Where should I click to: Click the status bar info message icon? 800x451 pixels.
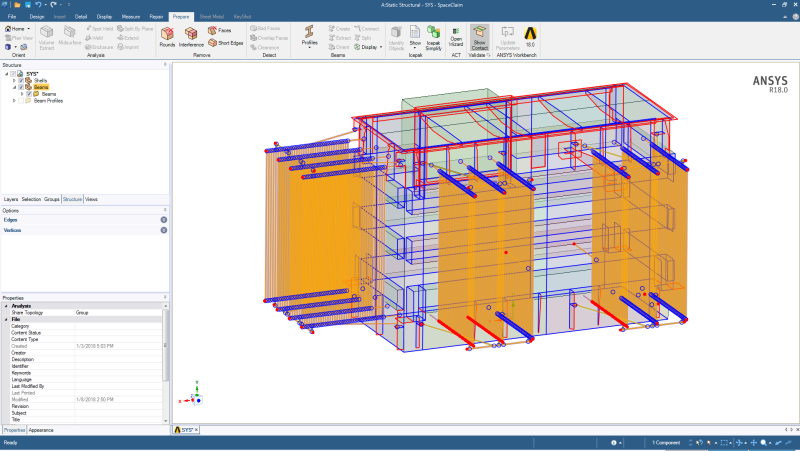coord(614,442)
